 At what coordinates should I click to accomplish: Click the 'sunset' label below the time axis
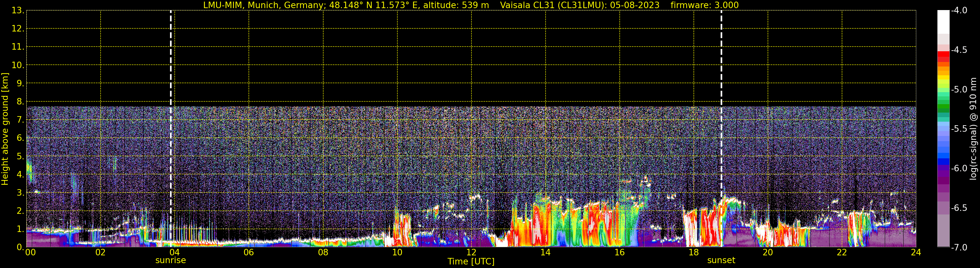point(721,261)
